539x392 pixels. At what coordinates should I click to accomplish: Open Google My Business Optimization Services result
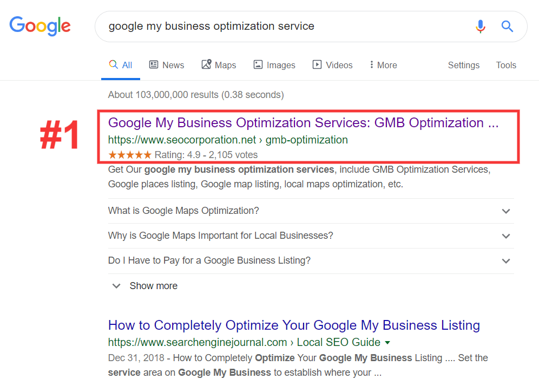[x=303, y=123]
